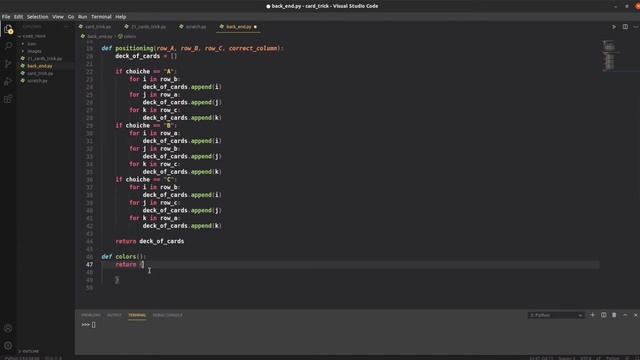Maximize the terminal panel with chevron icon
This screenshot has width=640, height=360.
click(x=625, y=315)
